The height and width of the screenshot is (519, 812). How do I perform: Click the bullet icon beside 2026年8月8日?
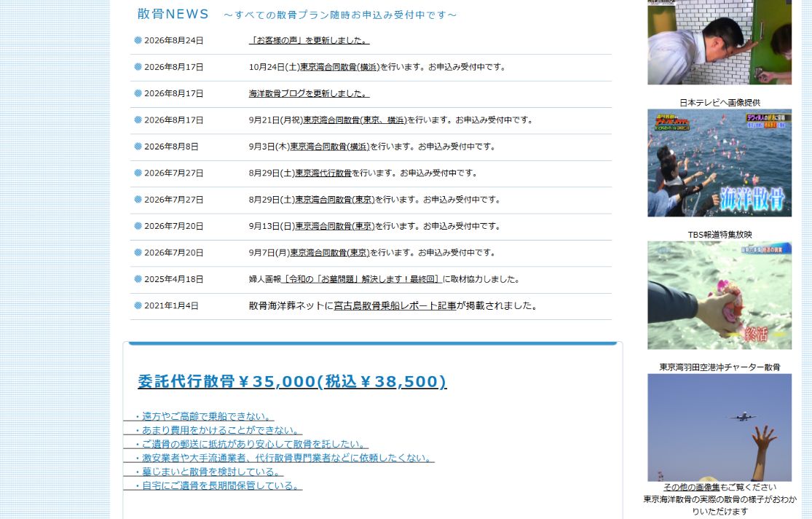[x=138, y=147]
